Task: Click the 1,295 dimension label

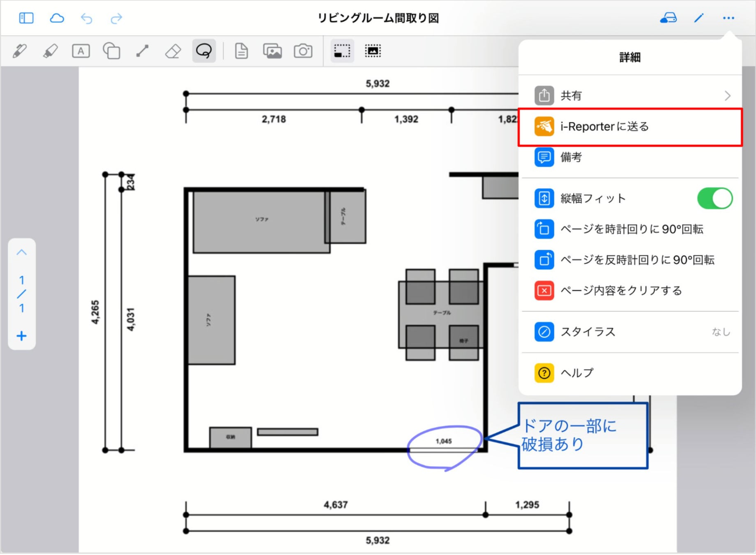Action: [527, 505]
